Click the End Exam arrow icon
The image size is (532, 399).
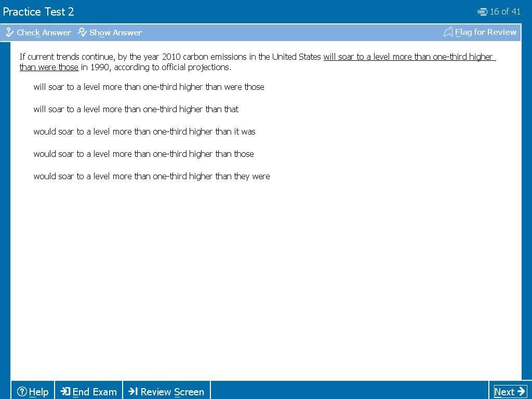point(65,391)
